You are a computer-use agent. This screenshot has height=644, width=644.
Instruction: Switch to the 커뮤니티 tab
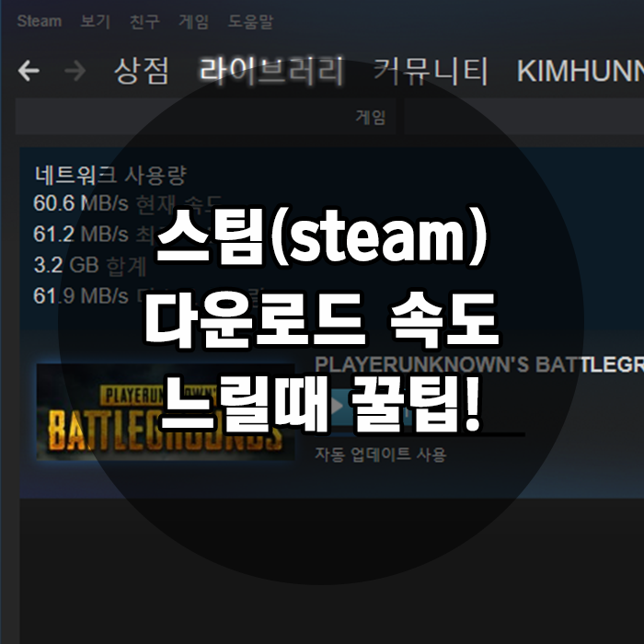[x=431, y=71]
